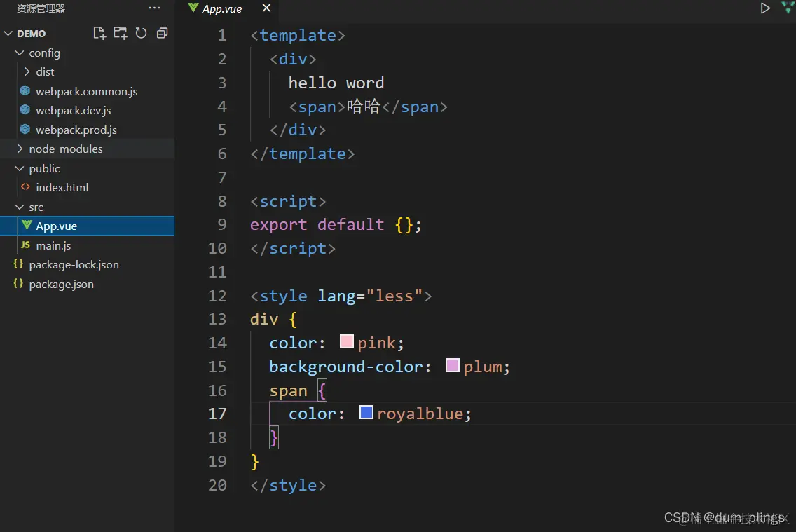The height and width of the screenshot is (532, 796).
Task: Expand the node_modules folder
Action: (x=20, y=149)
